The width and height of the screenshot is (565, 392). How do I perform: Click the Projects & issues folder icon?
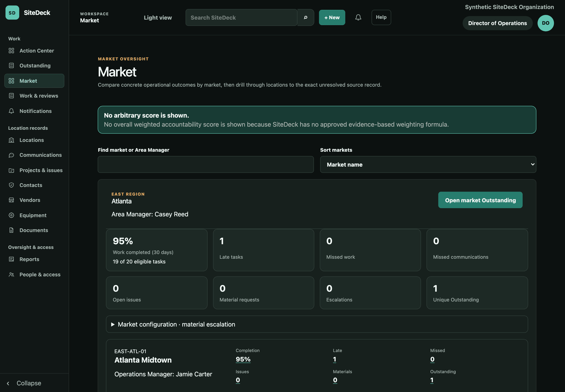coord(11,170)
